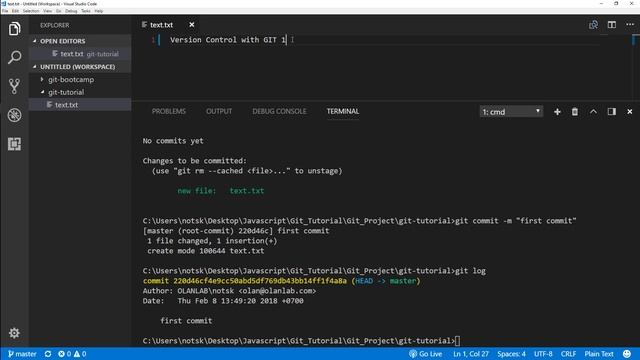Click the Date line in git log output

pyautogui.click(x=223, y=301)
